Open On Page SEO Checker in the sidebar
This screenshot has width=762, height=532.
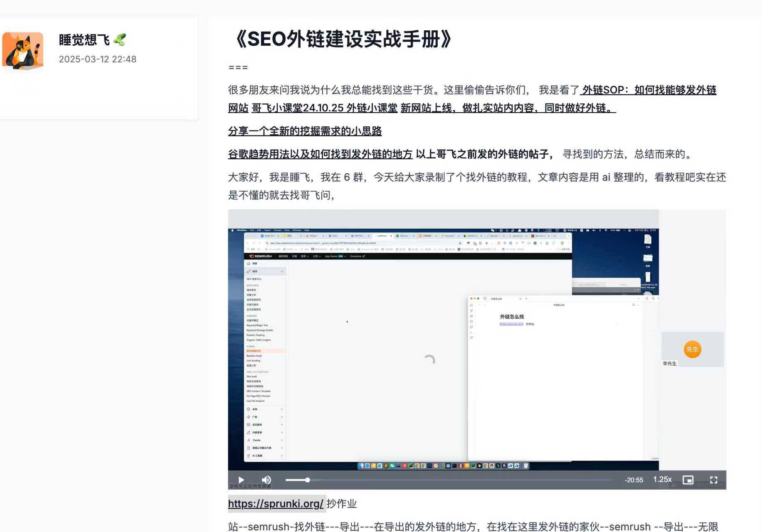(x=258, y=396)
